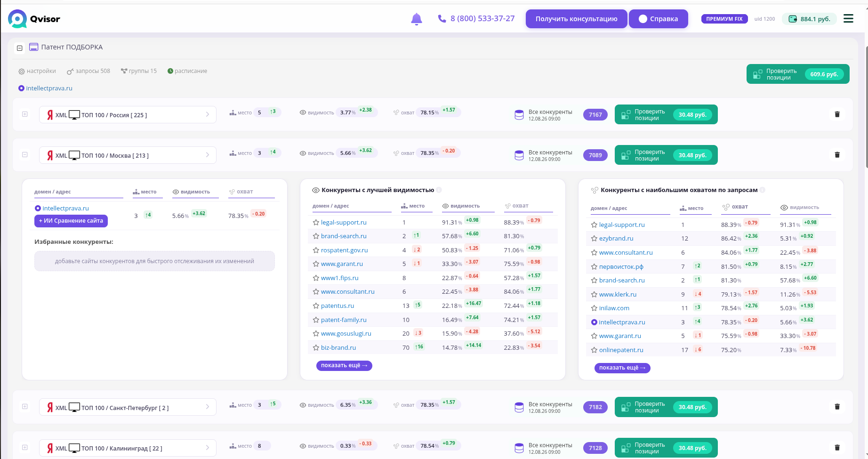Open the ТОП 100 / Калининград [22] selector
The image size is (868, 459).
tap(128, 448)
